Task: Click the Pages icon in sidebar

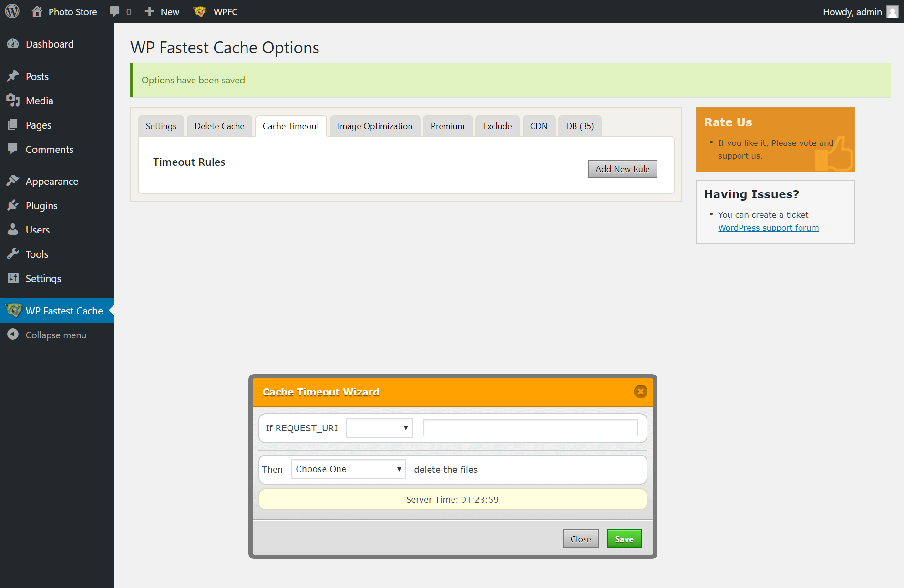Action: [13, 125]
